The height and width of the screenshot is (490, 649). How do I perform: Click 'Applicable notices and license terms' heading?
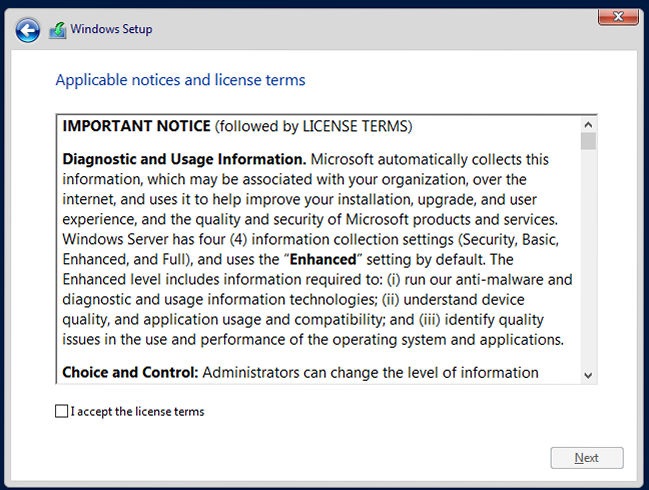(x=180, y=80)
